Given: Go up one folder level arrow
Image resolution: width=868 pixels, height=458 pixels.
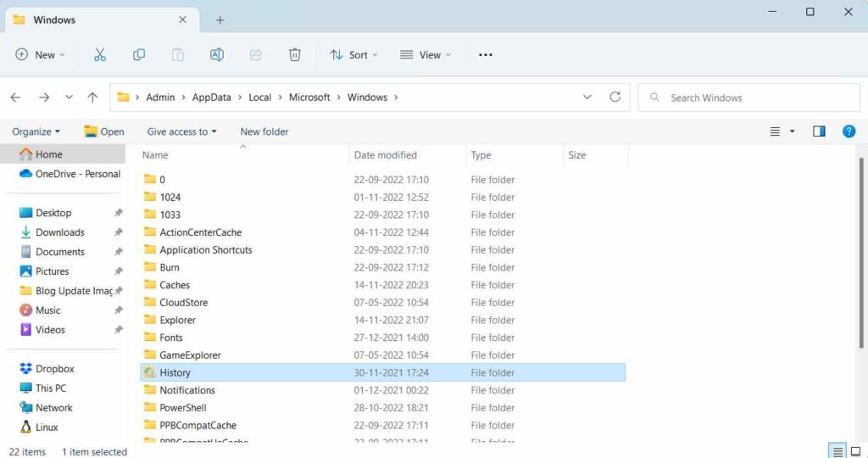Looking at the screenshot, I should pos(92,98).
